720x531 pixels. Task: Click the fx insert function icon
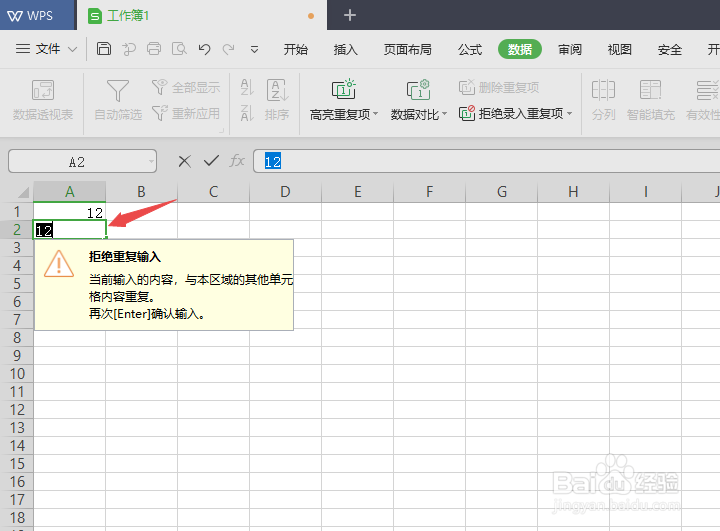click(237, 161)
